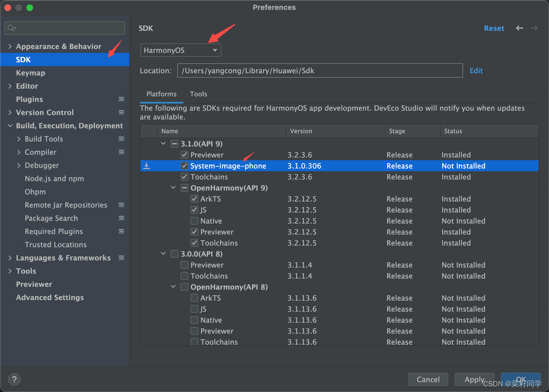Click the settings search field
Screen dimensions: 549x392
(x=65, y=28)
